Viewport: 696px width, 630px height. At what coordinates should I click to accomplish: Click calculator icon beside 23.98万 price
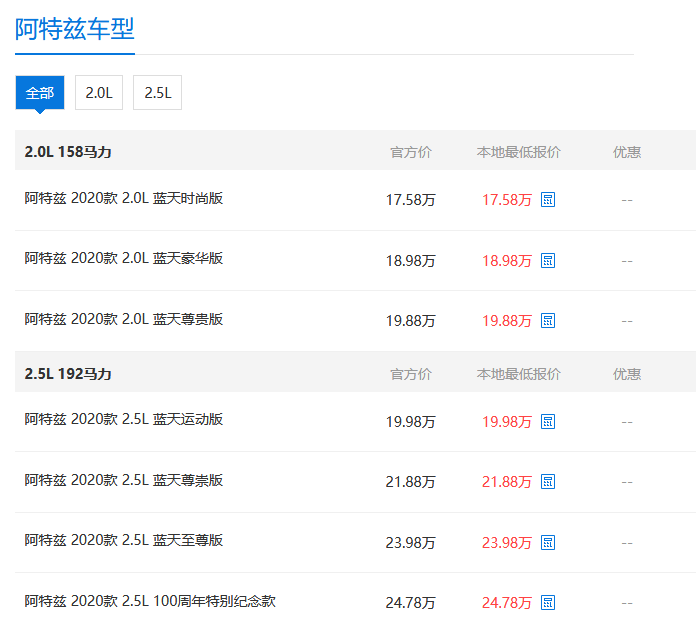[548, 543]
